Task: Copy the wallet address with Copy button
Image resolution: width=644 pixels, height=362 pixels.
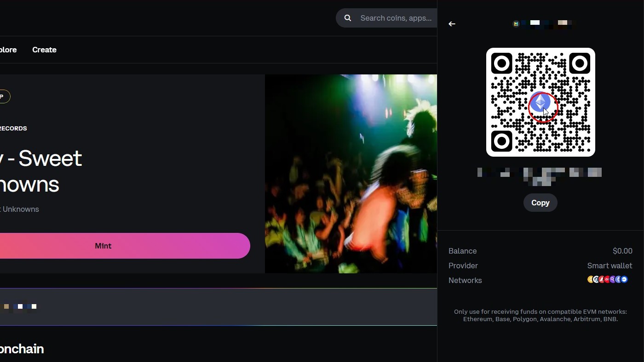Action: click(540, 203)
